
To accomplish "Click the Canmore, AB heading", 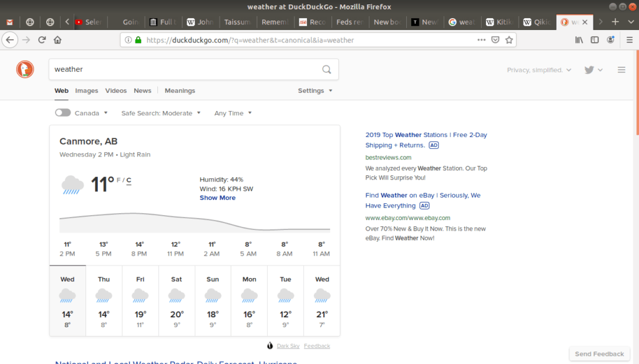I will point(89,141).
